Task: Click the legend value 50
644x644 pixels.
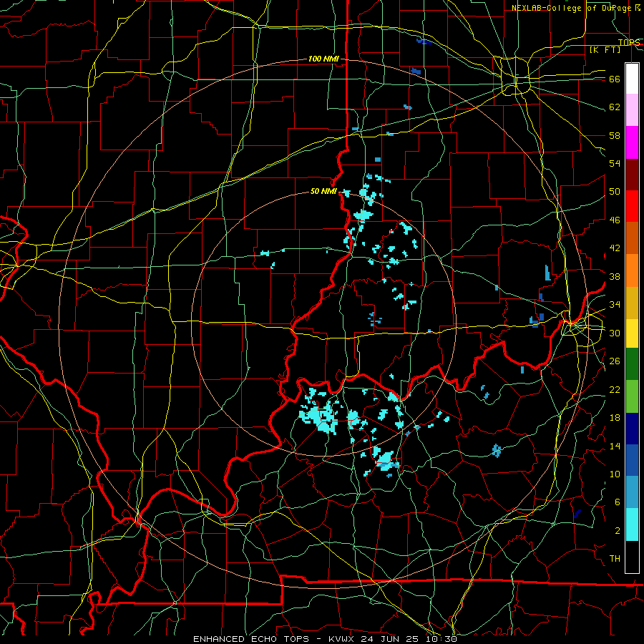Action: click(615, 192)
